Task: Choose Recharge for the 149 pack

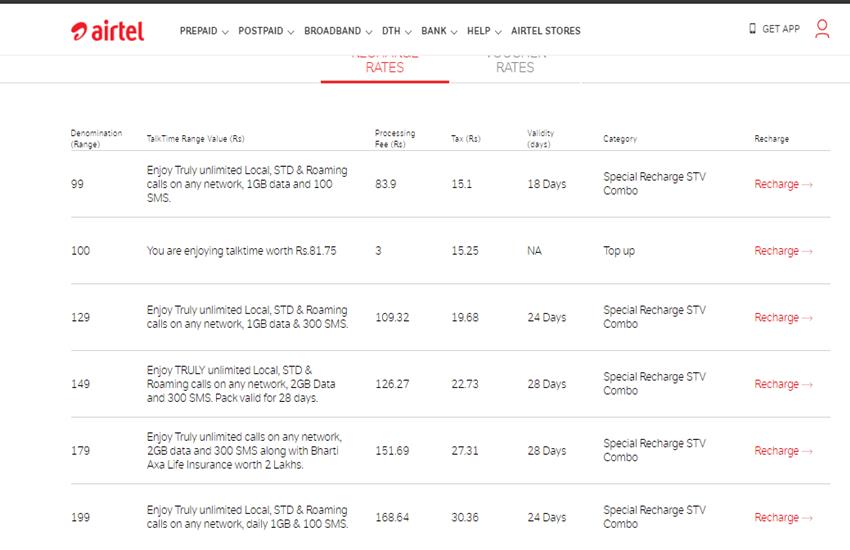Action: tap(783, 384)
